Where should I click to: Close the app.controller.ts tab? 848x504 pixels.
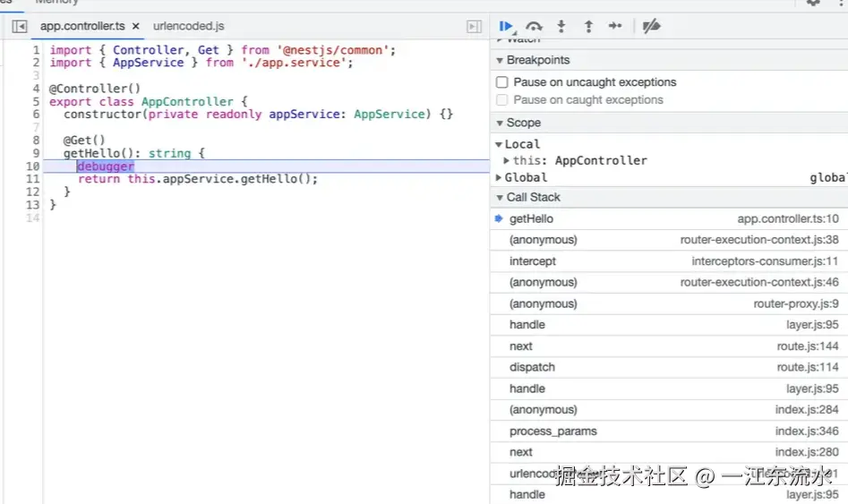click(x=136, y=26)
